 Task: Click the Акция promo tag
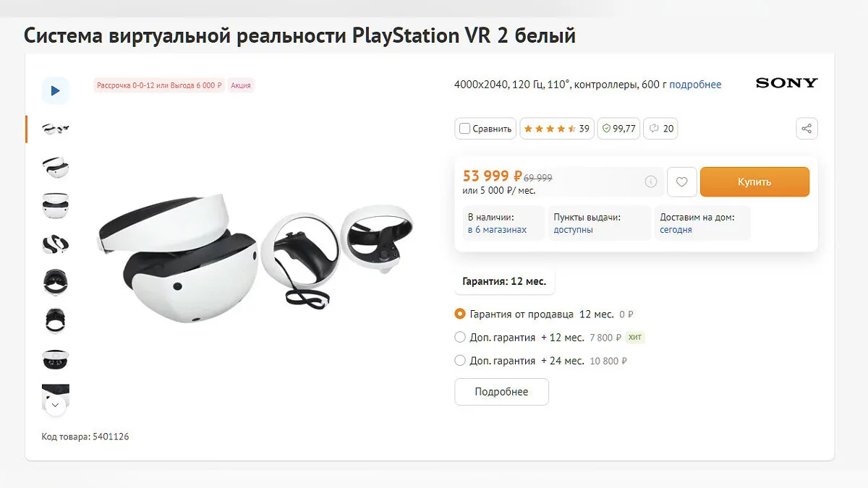click(x=241, y=85)
